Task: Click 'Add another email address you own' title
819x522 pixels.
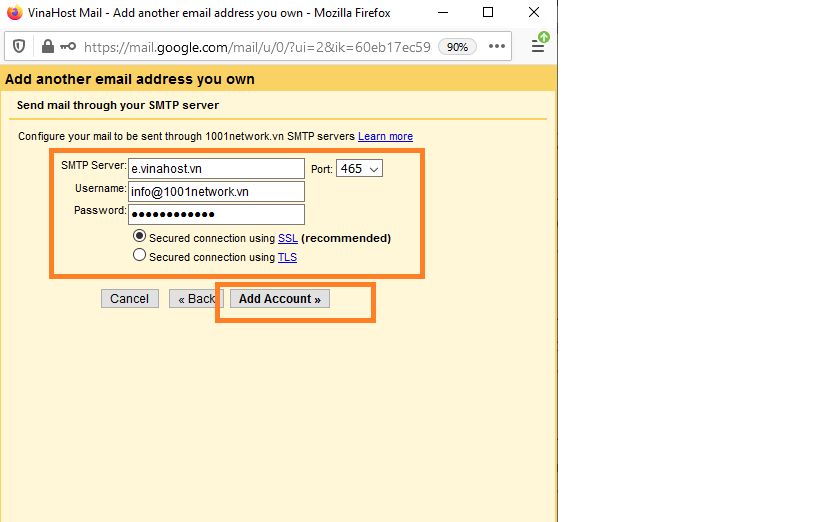Action: (130, 79)
